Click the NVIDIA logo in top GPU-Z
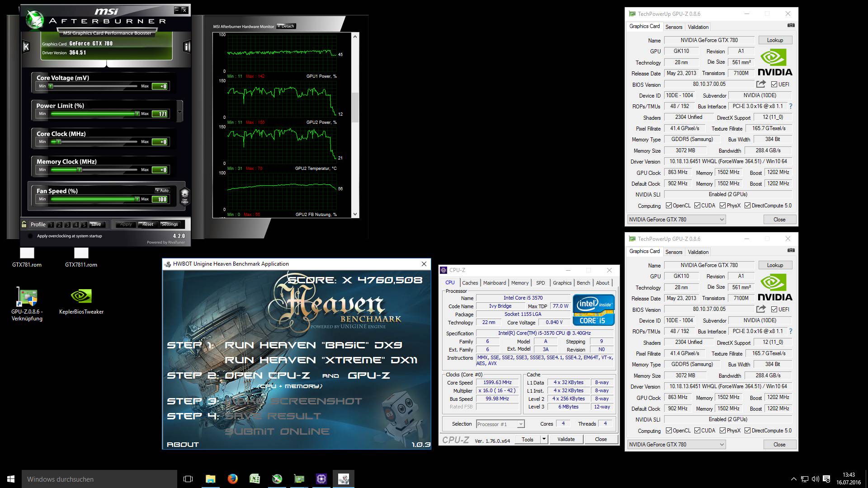868x488 pixels. [x=775, y=62]
